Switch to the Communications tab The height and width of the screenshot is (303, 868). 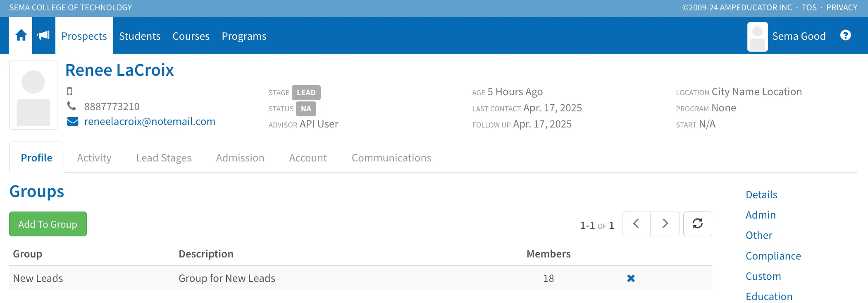(x=391, y=158)
